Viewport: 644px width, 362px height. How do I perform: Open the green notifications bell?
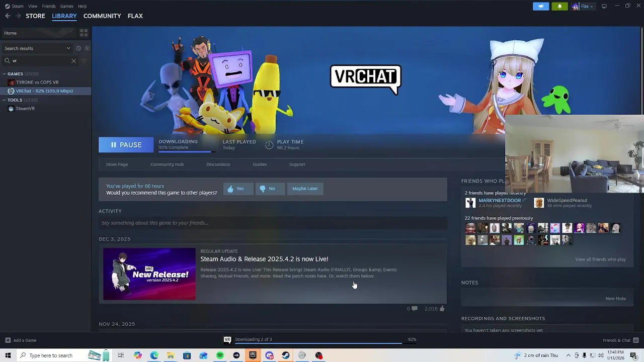(x=559, y=6)
